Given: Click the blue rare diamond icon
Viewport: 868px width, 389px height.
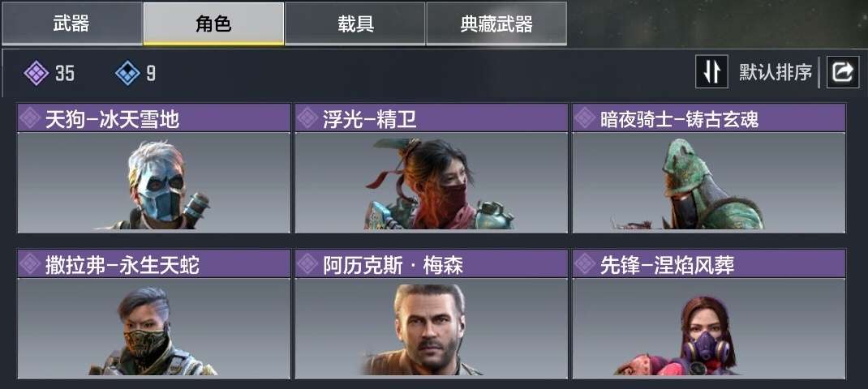Looking at the screenshot, I should [127, 73].
